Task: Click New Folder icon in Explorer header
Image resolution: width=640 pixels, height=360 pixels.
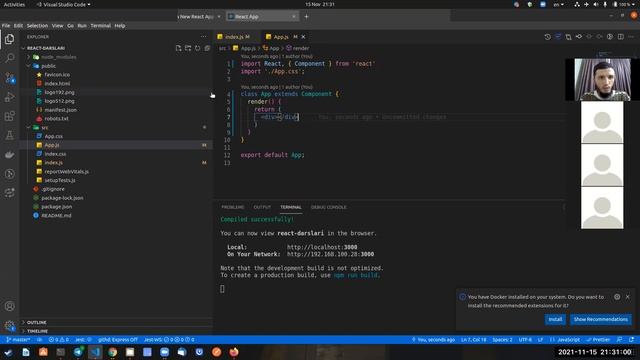Action: coord(188,48)
